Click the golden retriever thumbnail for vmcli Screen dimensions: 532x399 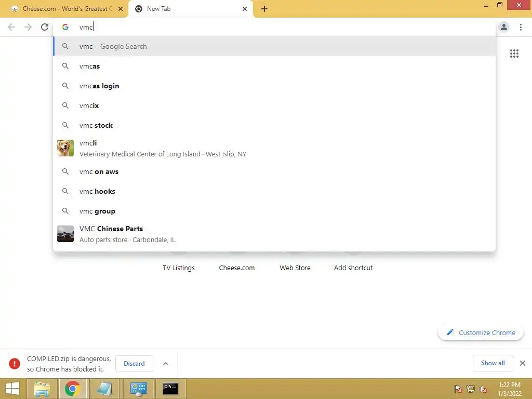coord(65,148)
